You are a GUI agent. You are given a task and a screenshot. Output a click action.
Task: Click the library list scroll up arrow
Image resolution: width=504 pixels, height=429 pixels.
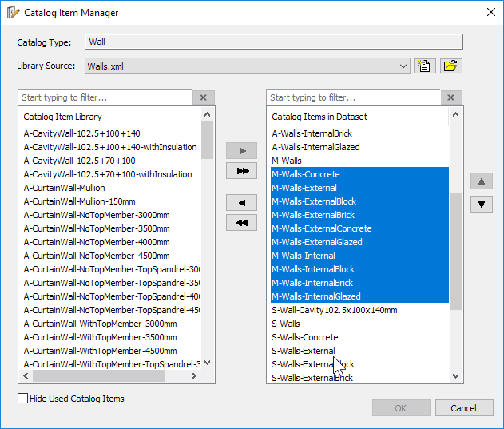(x=208, y=114)
